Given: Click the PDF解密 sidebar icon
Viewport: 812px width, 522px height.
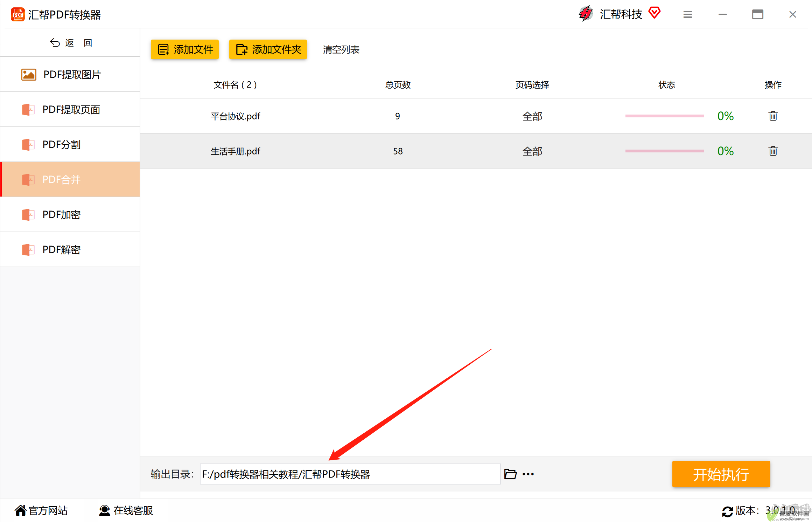Looking at the screenshot, I should coord(28,250).
